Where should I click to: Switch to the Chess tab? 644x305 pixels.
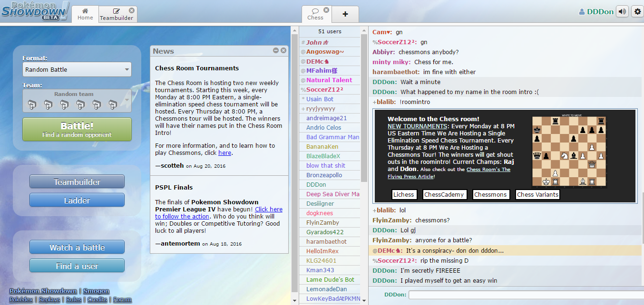(x=315, y=14)
